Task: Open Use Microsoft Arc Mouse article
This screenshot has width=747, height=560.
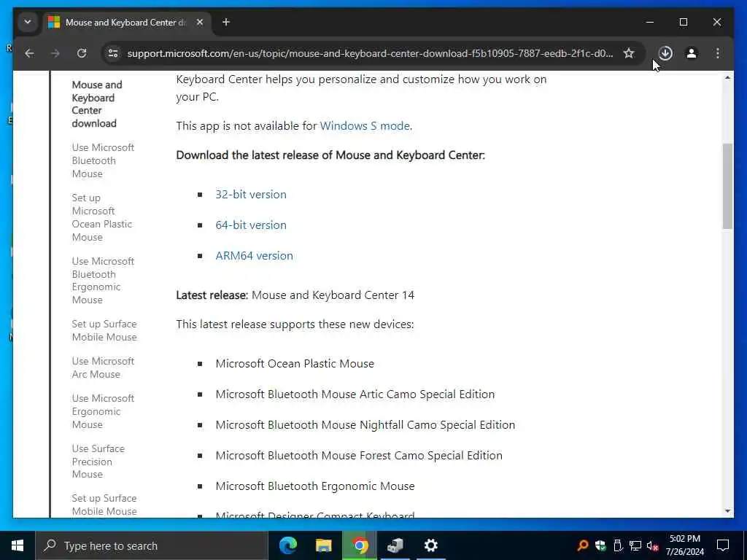Action: coord(103,367)
